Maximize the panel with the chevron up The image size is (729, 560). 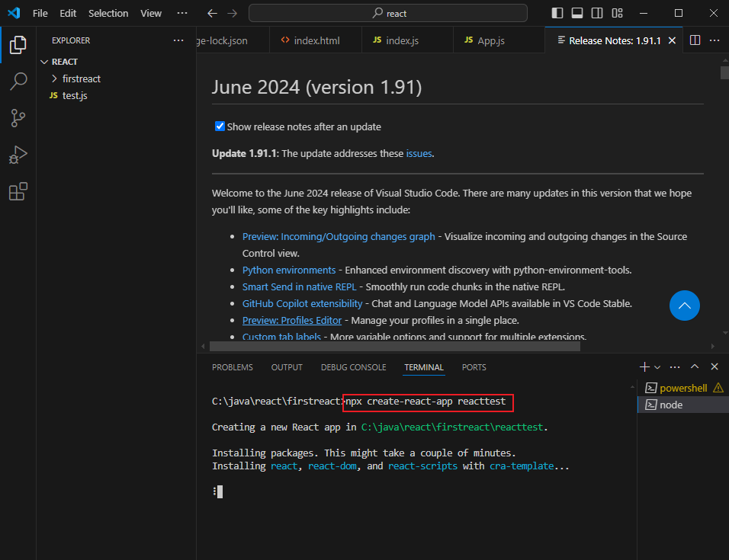coord(695,366)
